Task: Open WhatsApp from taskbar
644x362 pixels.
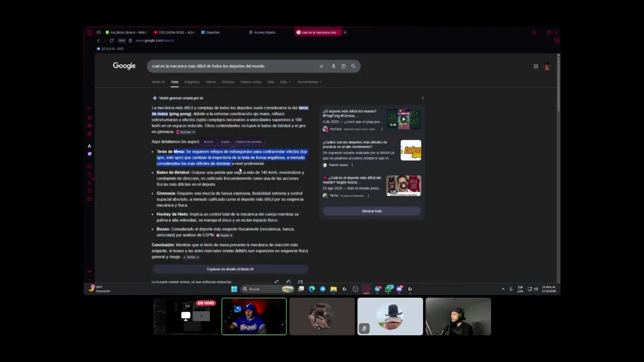Action: (388, 289)
